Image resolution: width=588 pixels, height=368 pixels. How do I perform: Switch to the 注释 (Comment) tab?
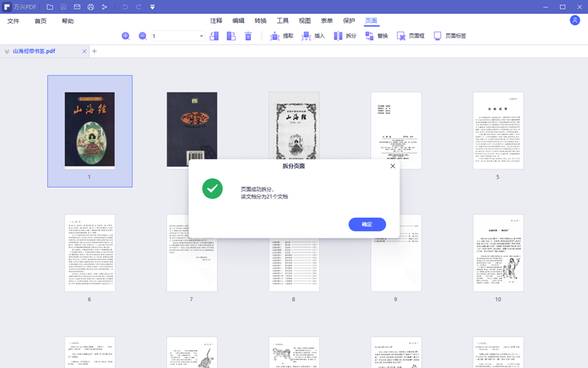216,21
